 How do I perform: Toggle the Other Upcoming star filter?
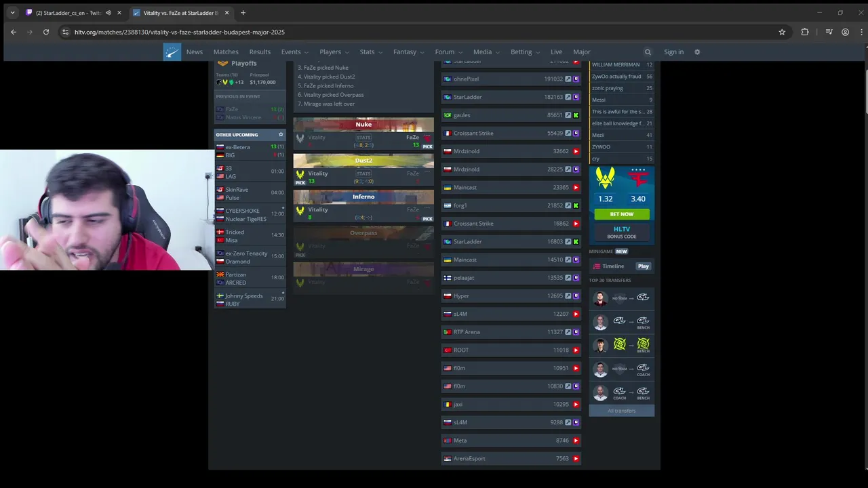[281, 135]
